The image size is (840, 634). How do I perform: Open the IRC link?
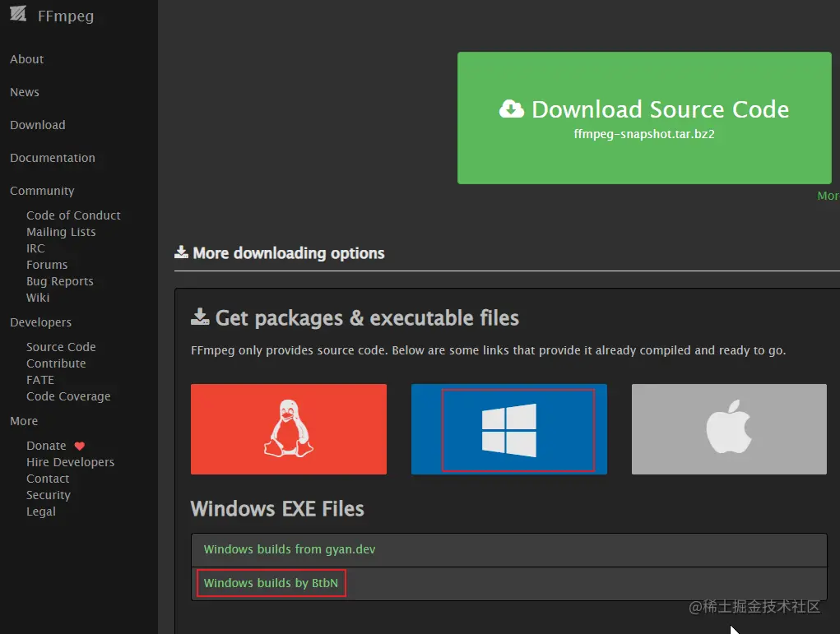click(35, 248)
